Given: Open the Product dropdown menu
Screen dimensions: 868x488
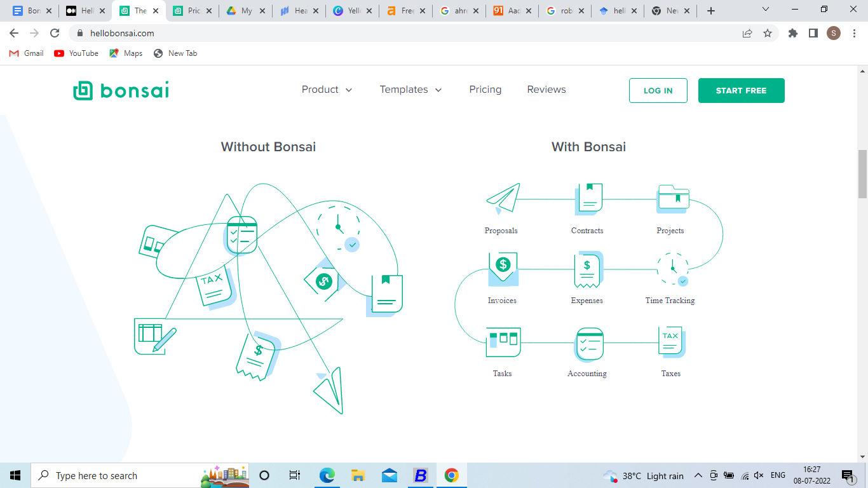Looking at the screenshot, I should 327,90.
